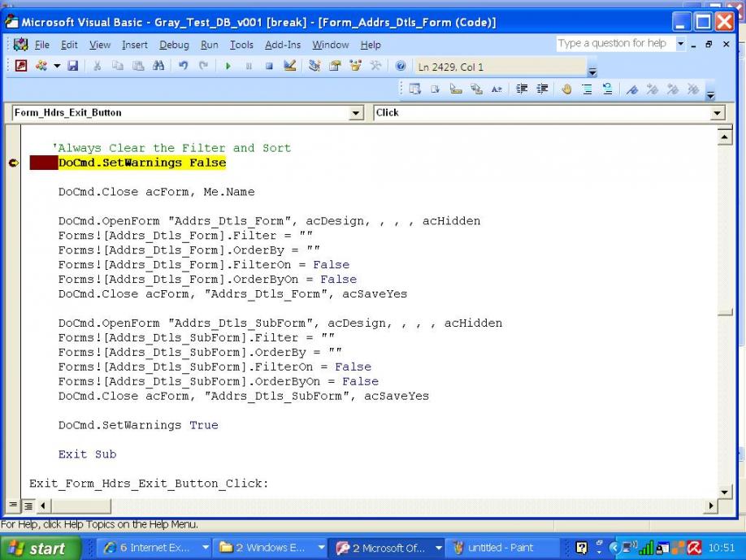The width and height of the screenshot is (746, 560).
Task: Outdent the selected code lines
Action: click(x=542, y=89)
